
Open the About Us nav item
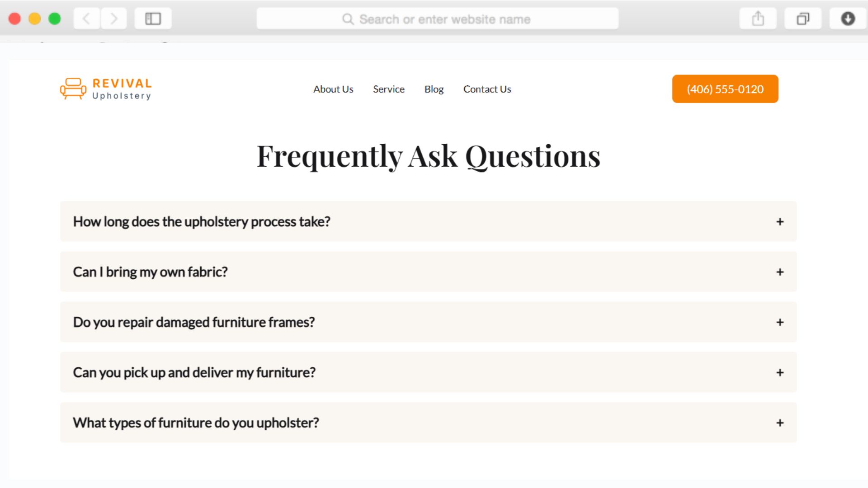point(333,89)
